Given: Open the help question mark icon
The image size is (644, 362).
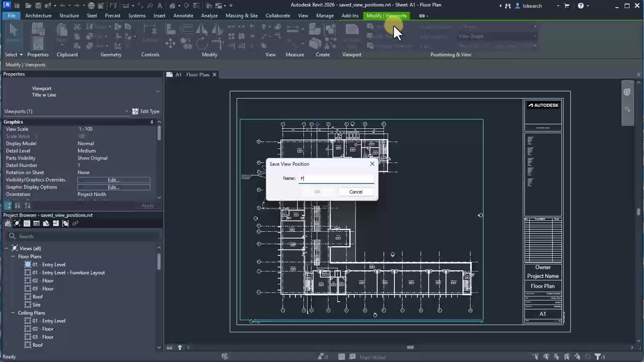Looking at the screenshot, I should (581, 6).
